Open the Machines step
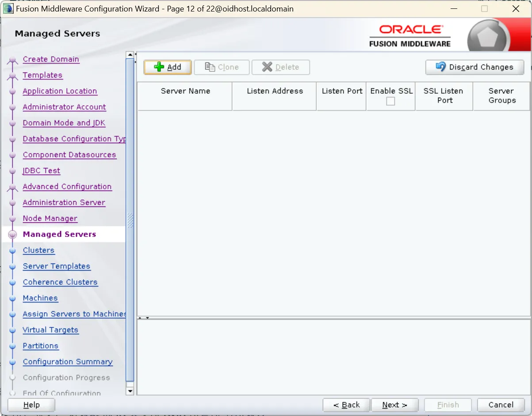The height and width of the screenshot is (416, 532). pyautogui.click(x=40, y=298)
